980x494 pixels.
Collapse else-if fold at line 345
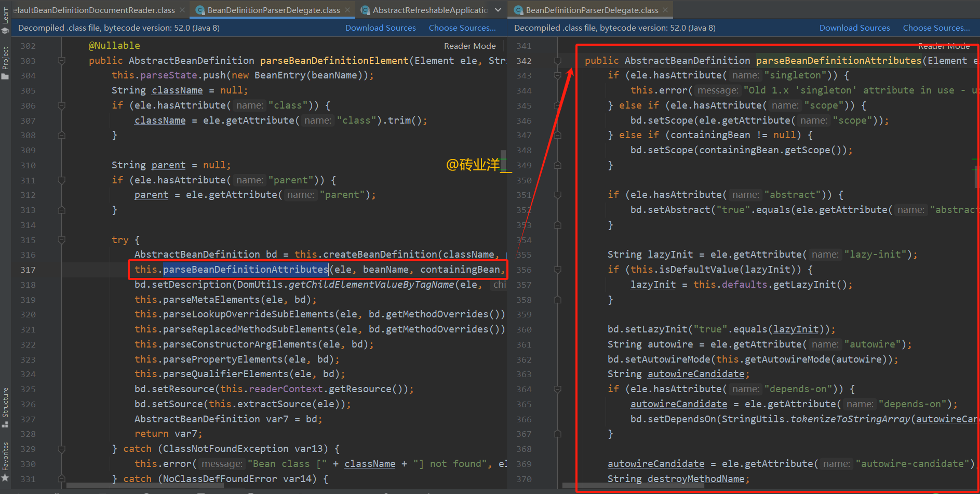click(558, 105)
